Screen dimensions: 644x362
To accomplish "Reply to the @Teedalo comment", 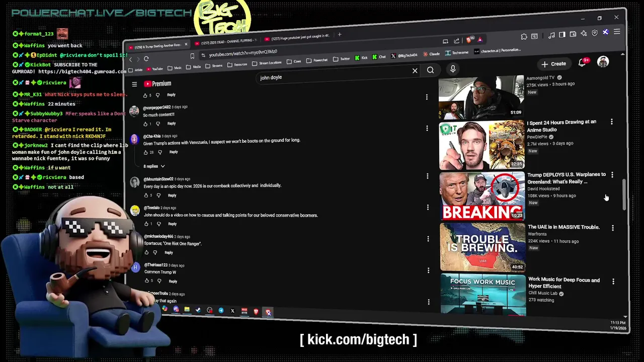I will [173, 224].
